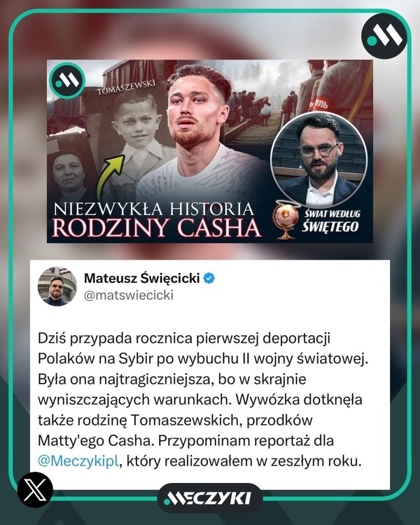Click the MECZYKI wordmark at the bottom

pos(210,498)
